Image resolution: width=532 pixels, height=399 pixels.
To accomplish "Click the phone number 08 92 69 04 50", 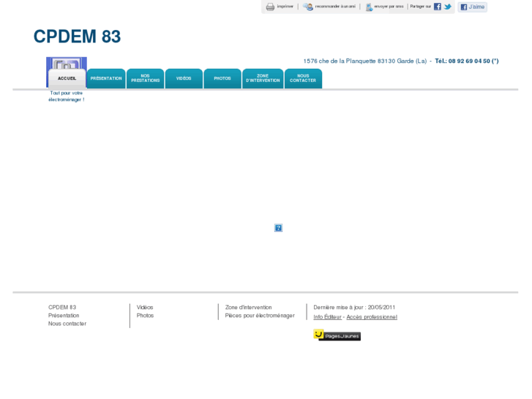I will [469, 61].
